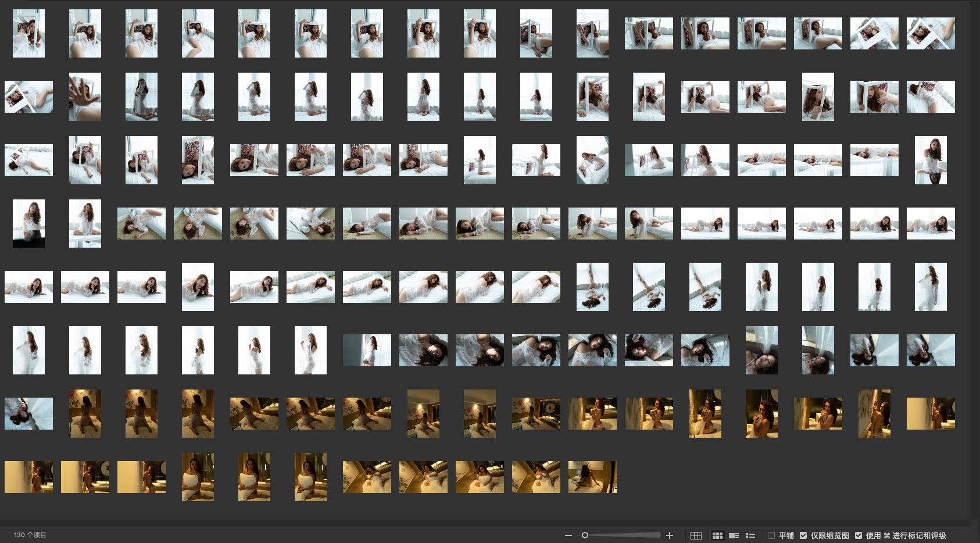The height and width of the screenshot is (543, 980).
Task: Select the first thumbnail in the top row
Action: click(x=28, y=33)
